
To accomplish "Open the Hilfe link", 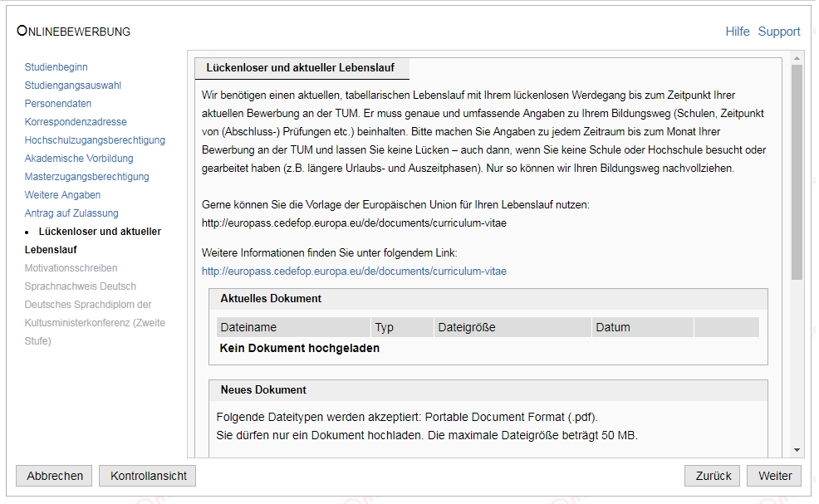I will 737,32.
